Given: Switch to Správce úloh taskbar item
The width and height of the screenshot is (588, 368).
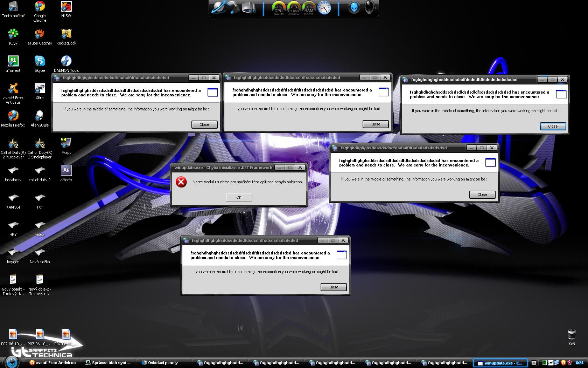Looking at the screenshot, I should click(108, 363).
